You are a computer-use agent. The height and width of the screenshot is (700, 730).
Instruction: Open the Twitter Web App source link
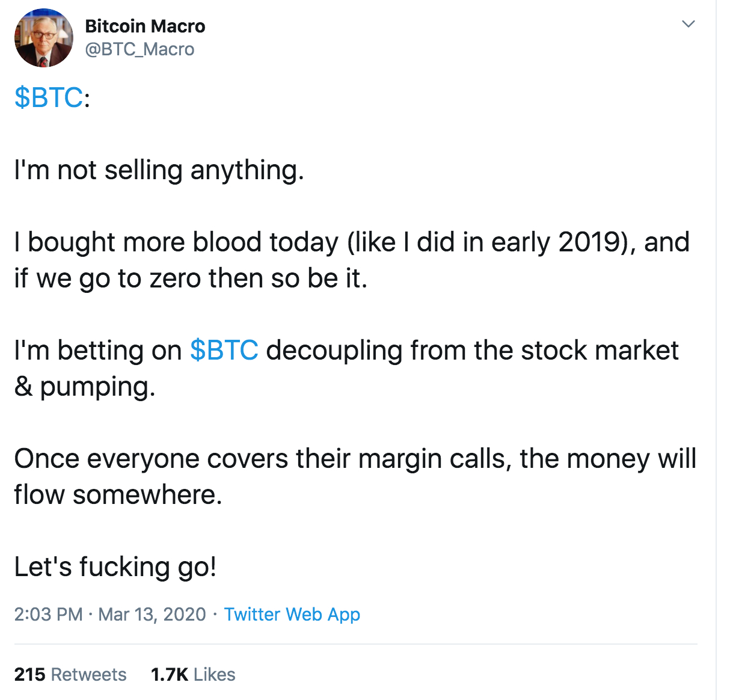[x=292, y=614]
